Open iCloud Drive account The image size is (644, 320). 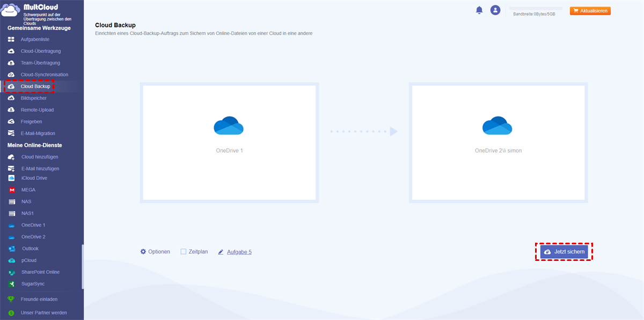click(34, 178)
